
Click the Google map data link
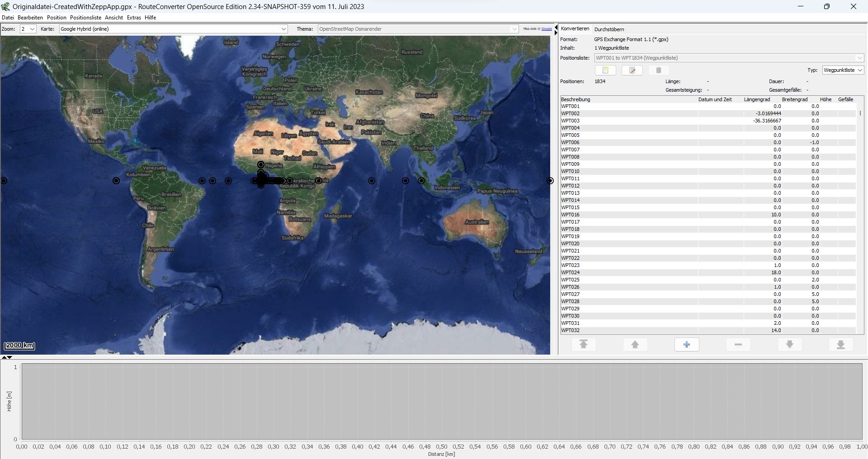[x=546, y=29]
